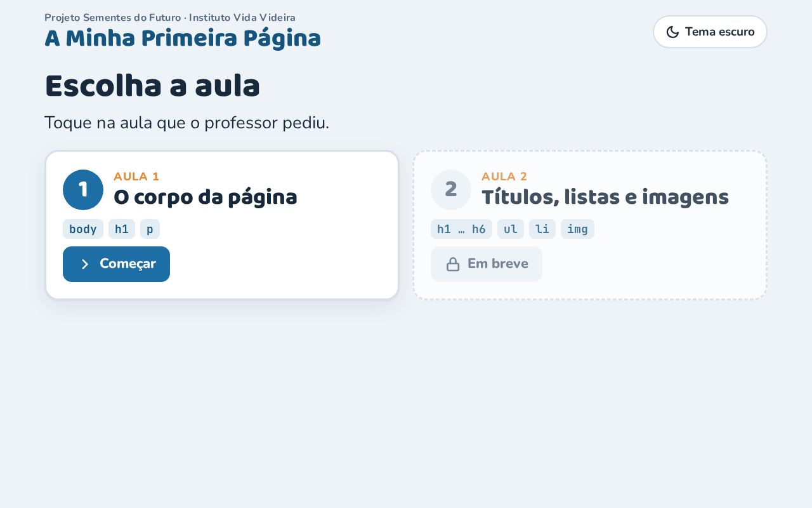Click the A Minha Primeira Página site title
The height and width of the screenshot is (508, 812).
pos(183,39)
